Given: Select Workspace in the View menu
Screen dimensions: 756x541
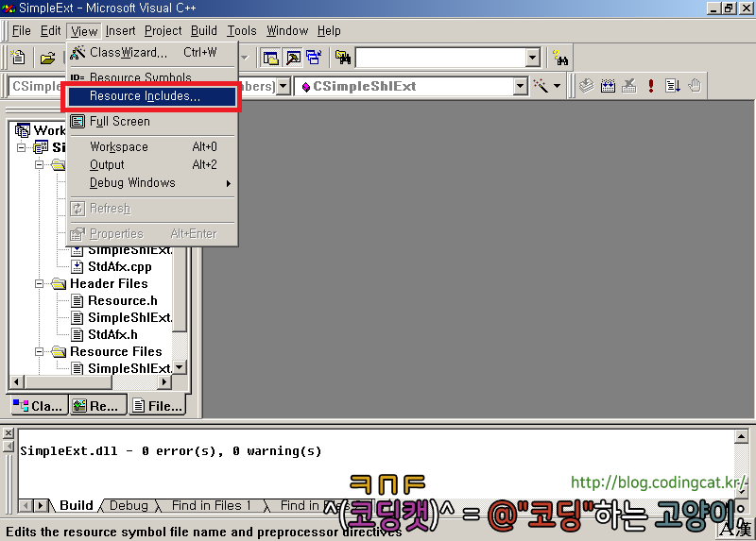Looking at the screenshot, I should tap(152, 147).
